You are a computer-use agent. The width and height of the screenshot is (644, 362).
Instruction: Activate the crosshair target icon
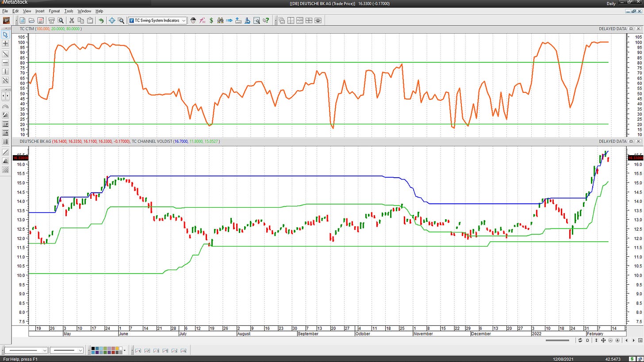(x=112, y=20)
